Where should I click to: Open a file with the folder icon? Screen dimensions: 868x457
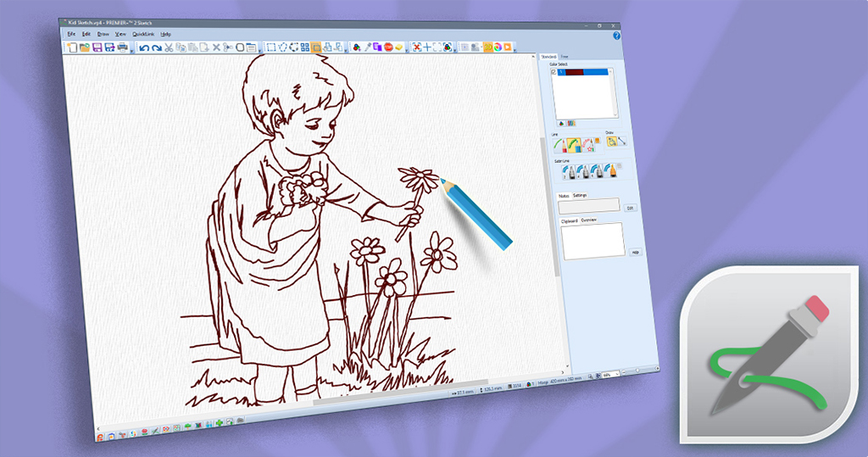pos(85,47)
